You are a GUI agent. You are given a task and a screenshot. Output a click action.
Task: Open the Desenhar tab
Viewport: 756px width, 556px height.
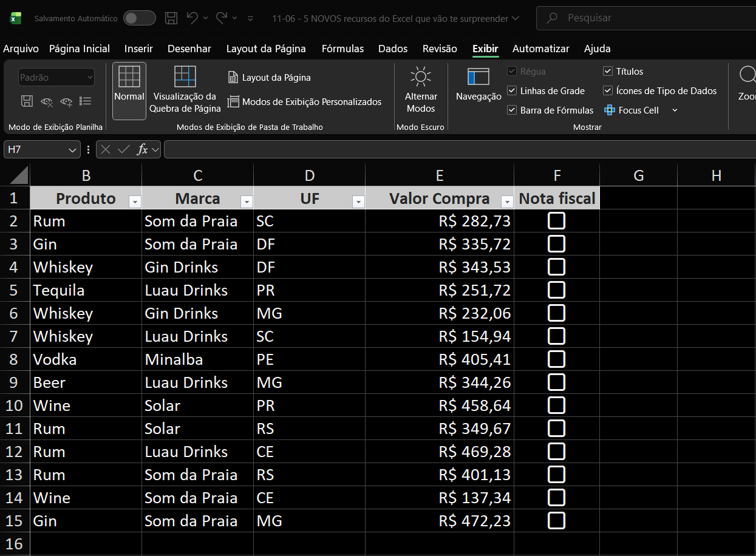(x=189, y=49)
